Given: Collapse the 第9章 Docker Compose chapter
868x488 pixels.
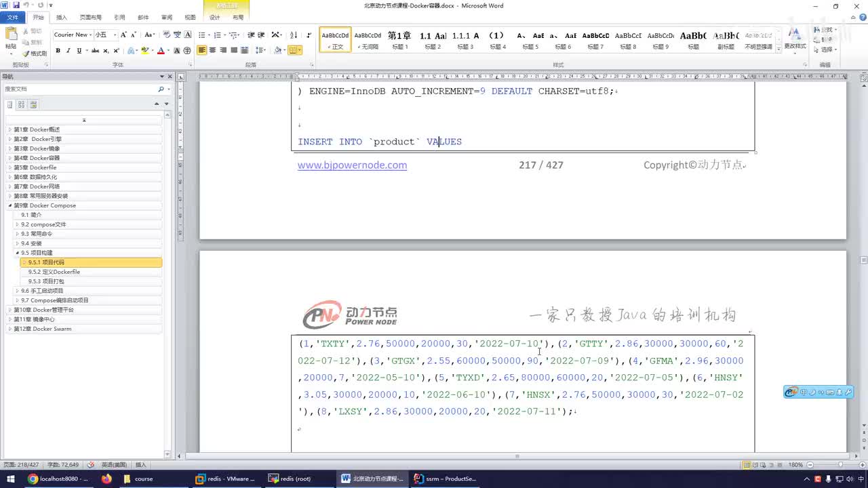Looking at the screenshot, I should 9,205.
